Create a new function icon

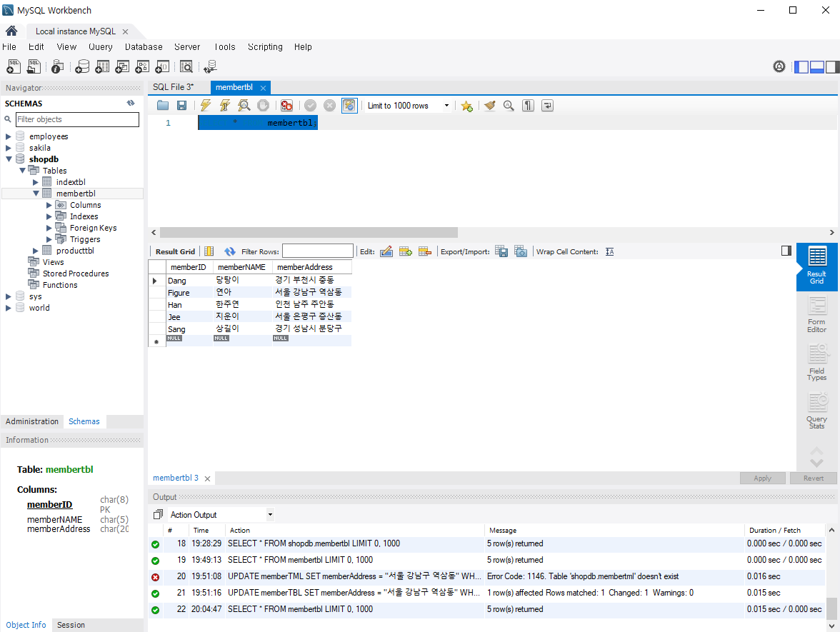point(161,66)
